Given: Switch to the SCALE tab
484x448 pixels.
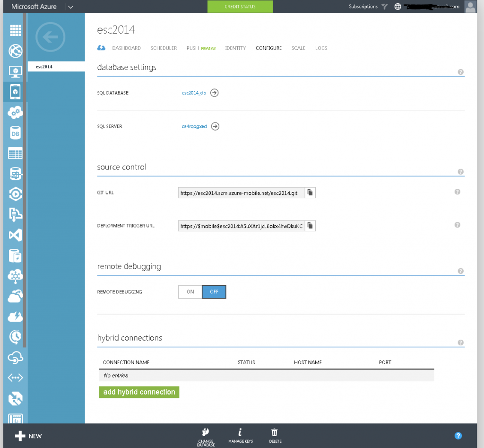Looking at the screenshot, I should point(298,48).
